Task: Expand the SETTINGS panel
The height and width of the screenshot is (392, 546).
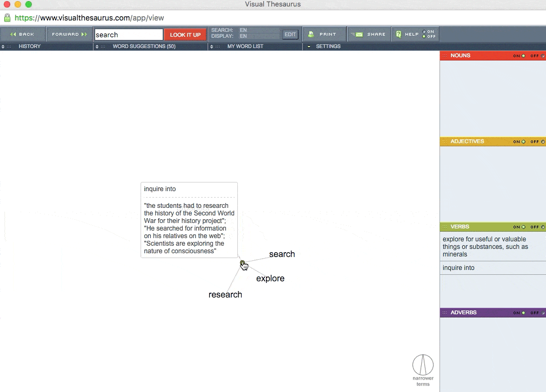Action: [x=328, y=46]
